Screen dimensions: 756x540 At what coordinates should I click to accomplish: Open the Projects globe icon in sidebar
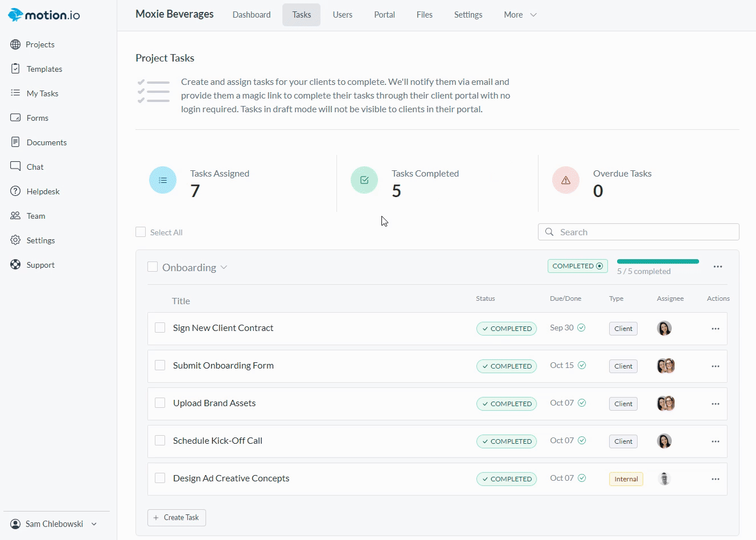(x=15, y=44)
